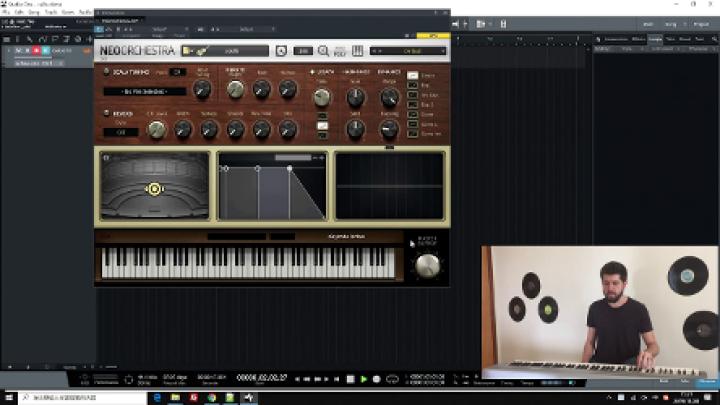Open the Track menu in Studio One
Viewport: 720px width, 405px height.
[x=51, y=12]
